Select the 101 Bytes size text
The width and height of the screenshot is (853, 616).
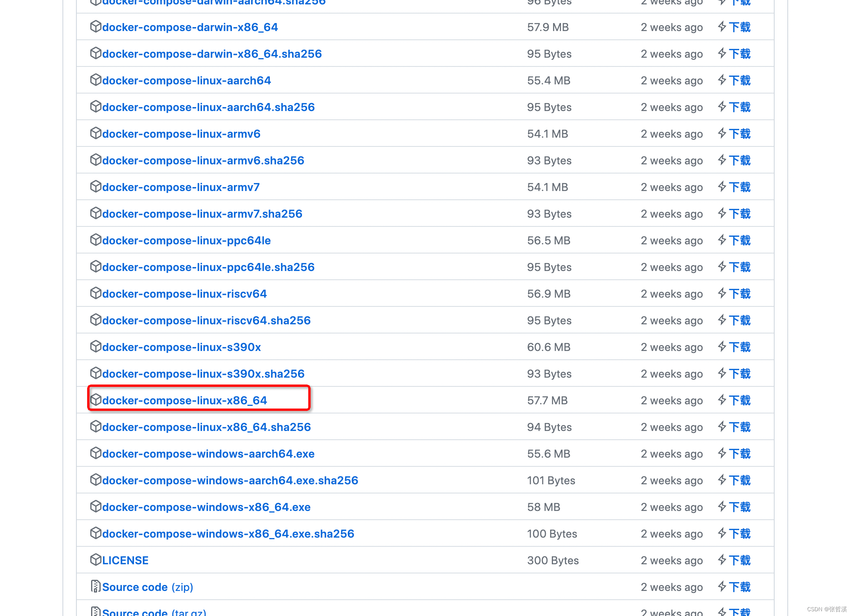(x=551, y=480)
